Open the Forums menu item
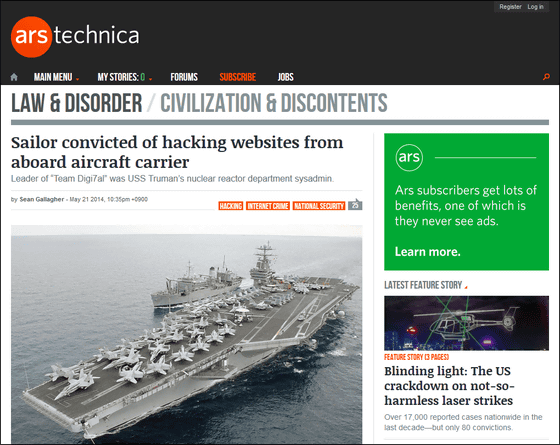This screenshot has height=445, width=560. point(184,77)
